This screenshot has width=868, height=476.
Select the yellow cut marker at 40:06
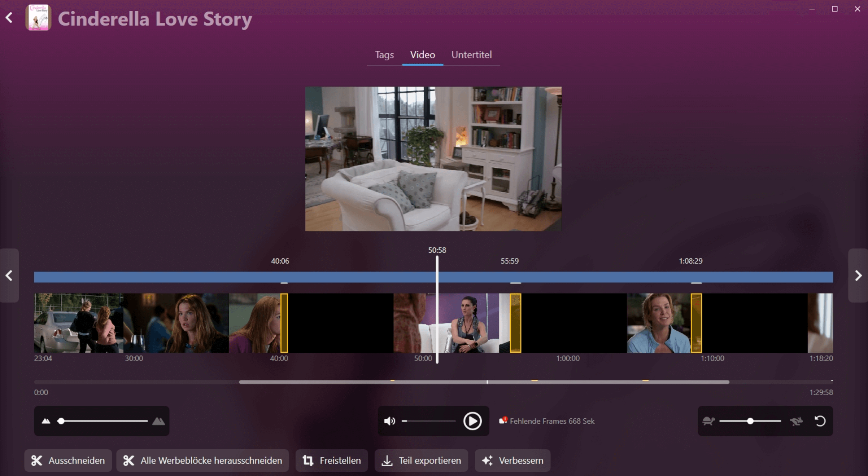pyautogui.click(x=284, y=323)
